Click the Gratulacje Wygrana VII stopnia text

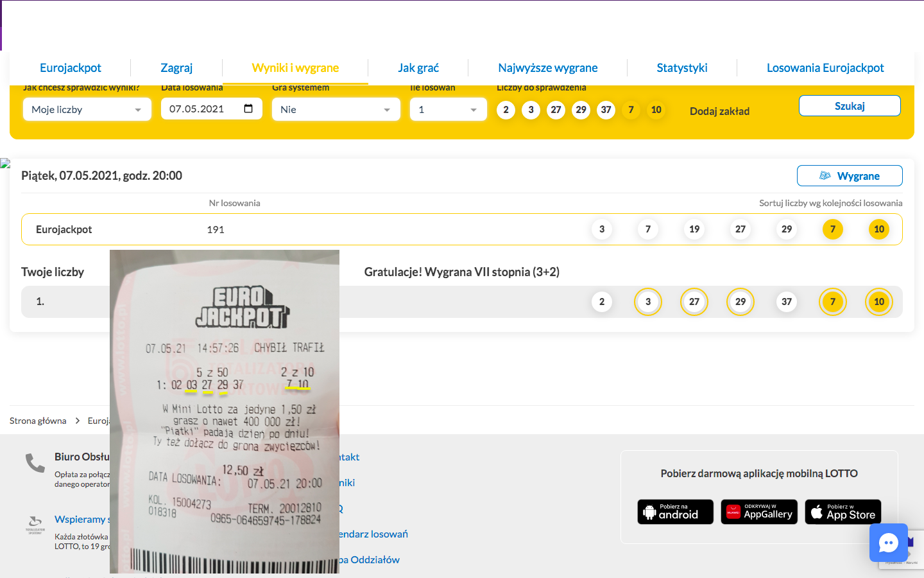[462, 272]
